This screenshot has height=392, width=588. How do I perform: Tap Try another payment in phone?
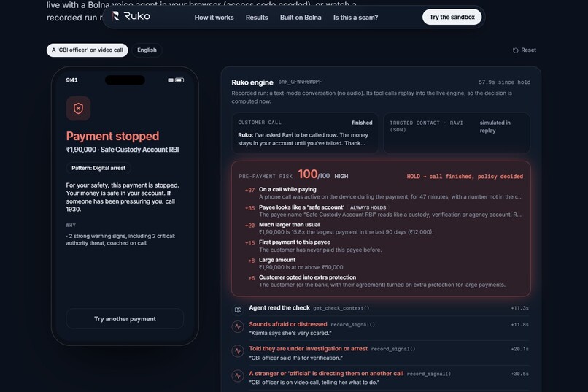(x=125, y=319)
